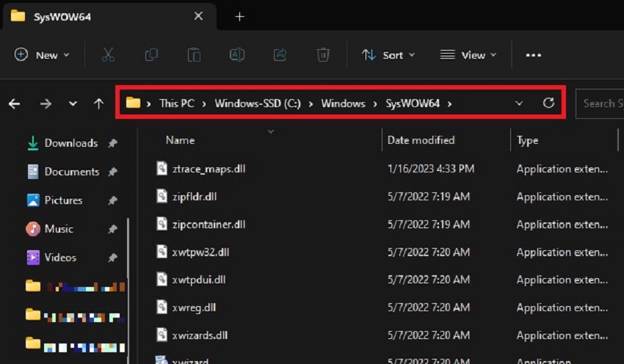
Task: Click the Share icon in toolbar
Action: [280, 55]
